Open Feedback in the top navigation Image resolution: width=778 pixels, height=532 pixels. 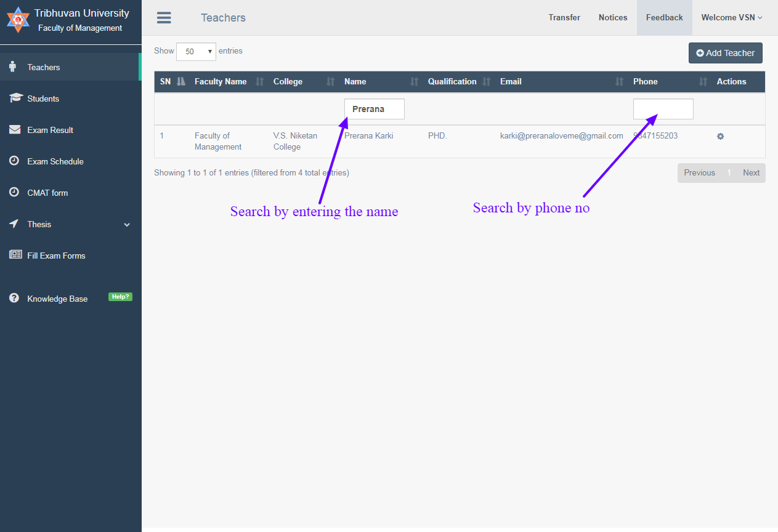(664, 18)
